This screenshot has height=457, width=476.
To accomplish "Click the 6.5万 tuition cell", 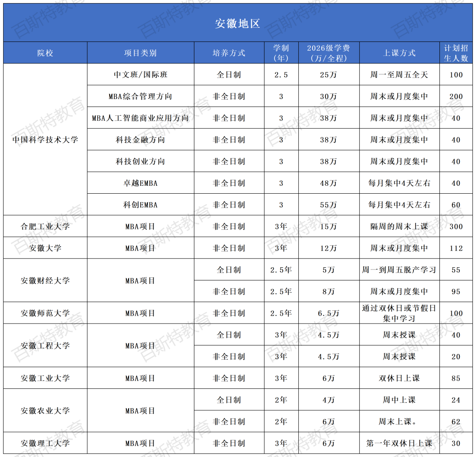I will tap(328, 313).
